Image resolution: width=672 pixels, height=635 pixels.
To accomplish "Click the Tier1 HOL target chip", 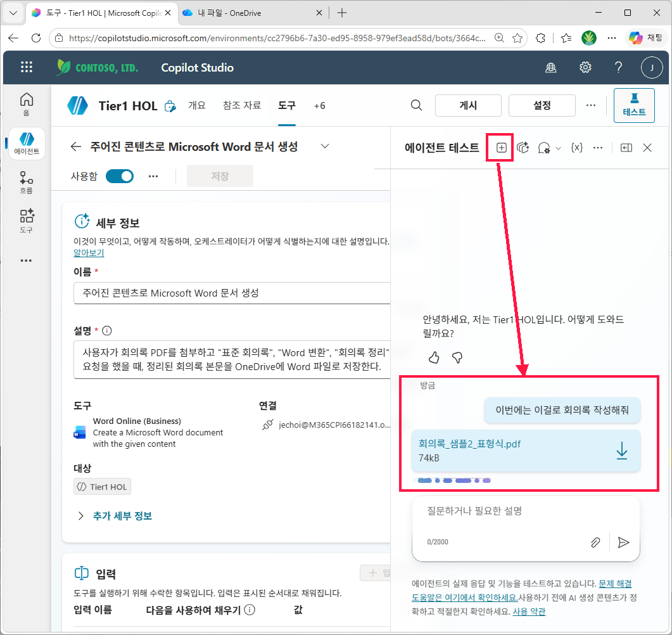I will tap(102, 487).
